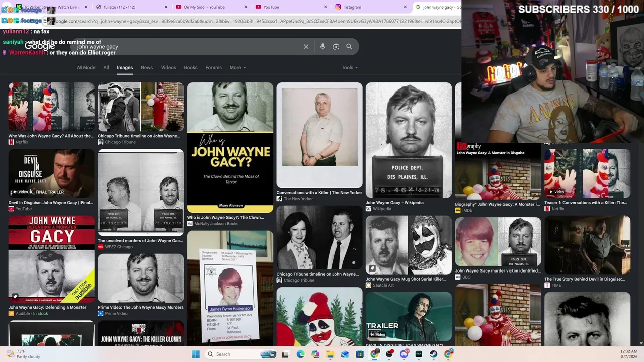Open the 'Defending a Monster' Audible cover image
The width and height of the screenshot is (644, 362).
[x=51, y=258]
